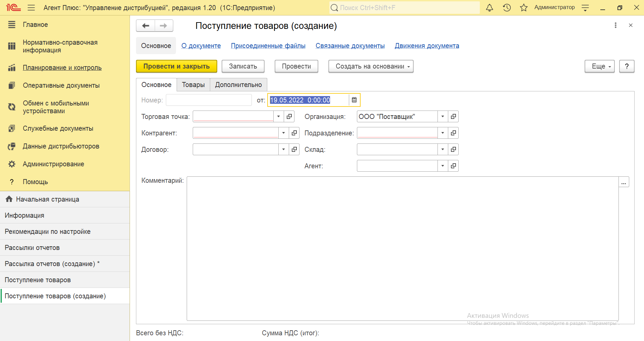This screenshot has height=341, width=644.
Task: Click the Номер input field
Action: tap(209, 100)
